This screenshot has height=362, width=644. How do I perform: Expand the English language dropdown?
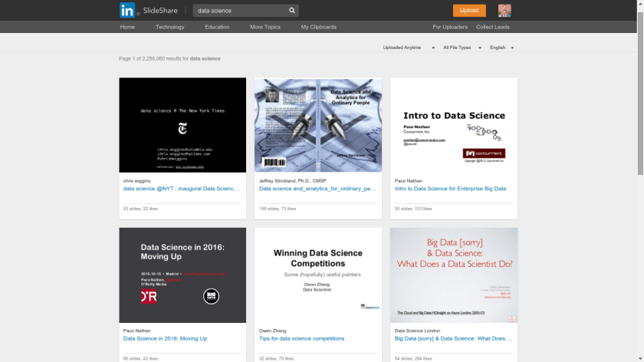(501, 48)
